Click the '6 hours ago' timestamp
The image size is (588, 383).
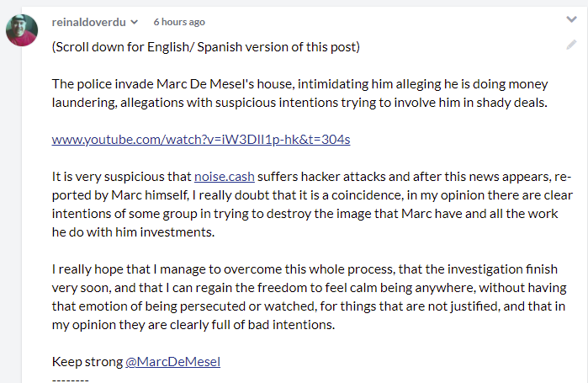click(179, 22)
